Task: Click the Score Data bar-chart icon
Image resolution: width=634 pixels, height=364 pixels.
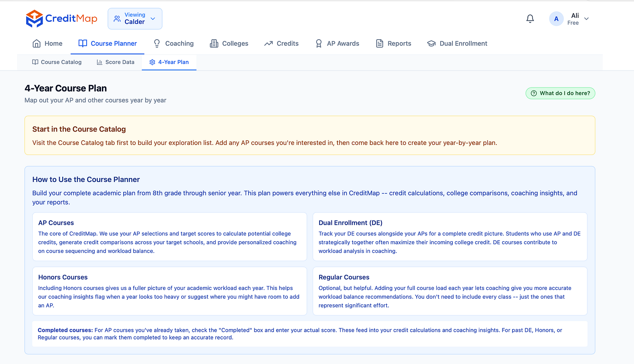Action: tap(100, 62)
